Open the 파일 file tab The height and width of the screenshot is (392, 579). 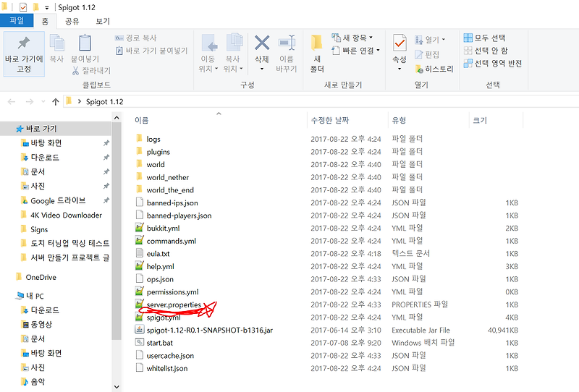pyautogui.click(x=17, y=21)
